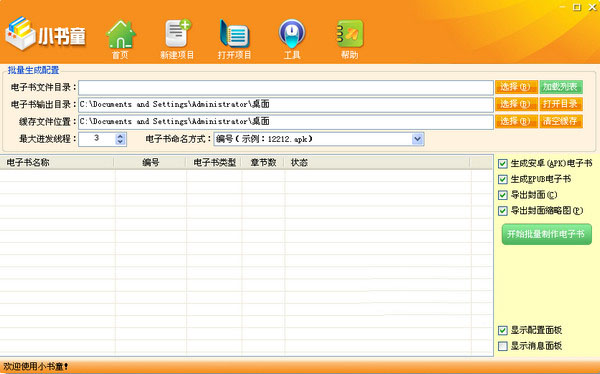Enable 显示消息面板 checkbox
This screenshot has width=600, height=374.
(503, 346)
